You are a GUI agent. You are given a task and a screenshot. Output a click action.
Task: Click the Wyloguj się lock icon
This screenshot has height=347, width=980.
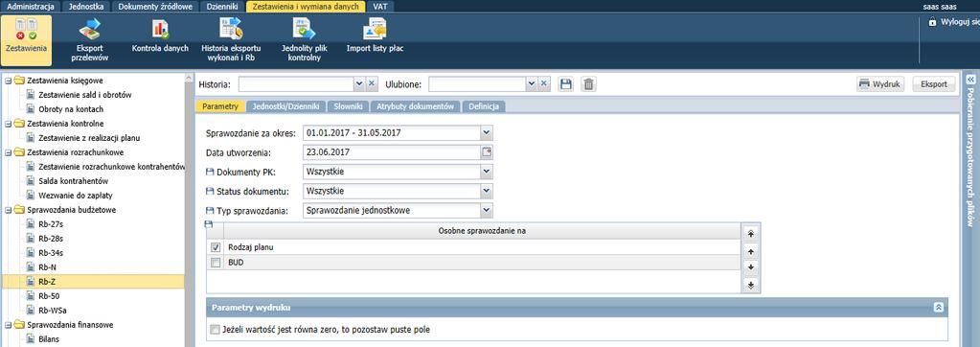pyautogui.click(x=932, y=22)
